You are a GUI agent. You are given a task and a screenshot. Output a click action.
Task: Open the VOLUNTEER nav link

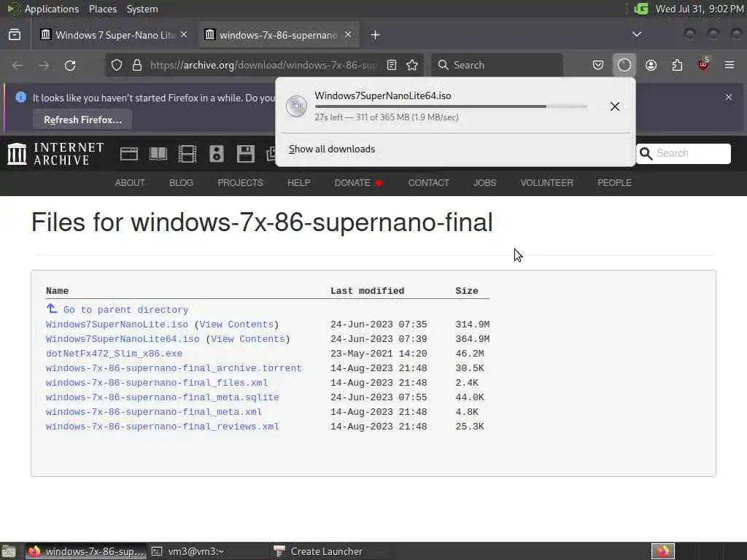(546, 183)
